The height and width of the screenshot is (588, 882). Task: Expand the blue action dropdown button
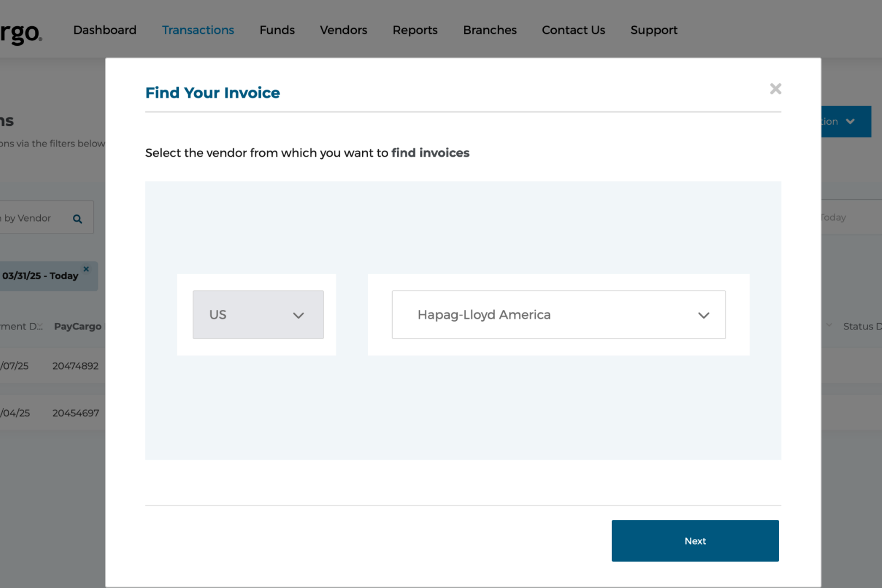pos(846,121)
